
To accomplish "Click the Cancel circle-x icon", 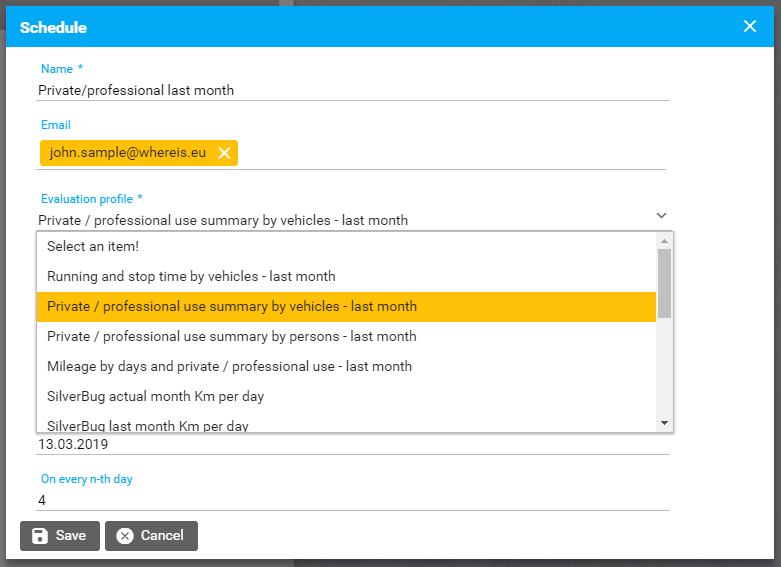I will coord(125,536).
